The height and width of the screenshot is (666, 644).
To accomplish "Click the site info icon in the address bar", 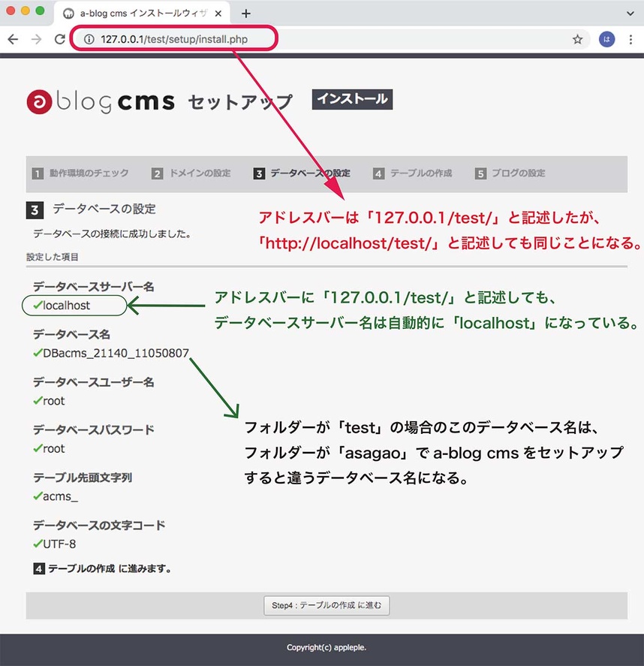I will tap(89, 40).
